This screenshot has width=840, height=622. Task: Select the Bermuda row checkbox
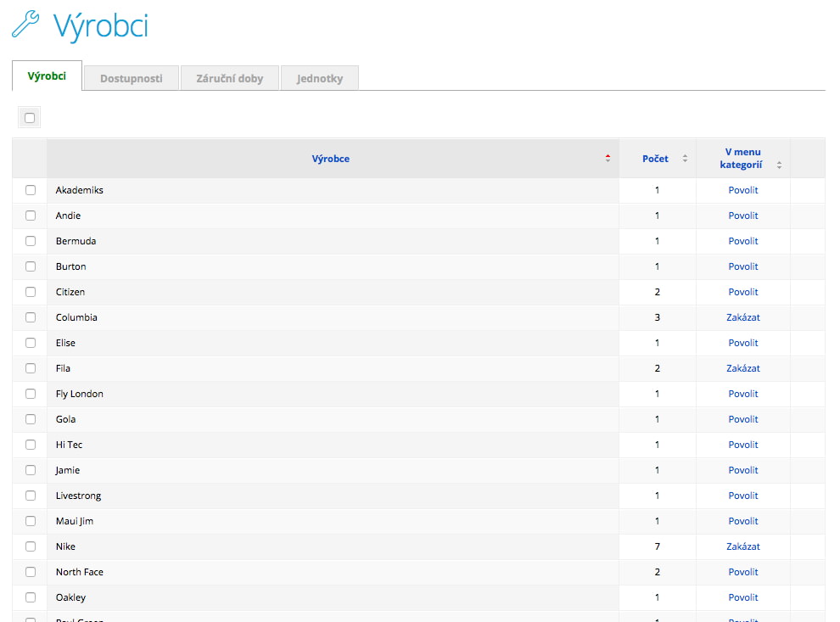pyautogui.click(x=31, y=241)
